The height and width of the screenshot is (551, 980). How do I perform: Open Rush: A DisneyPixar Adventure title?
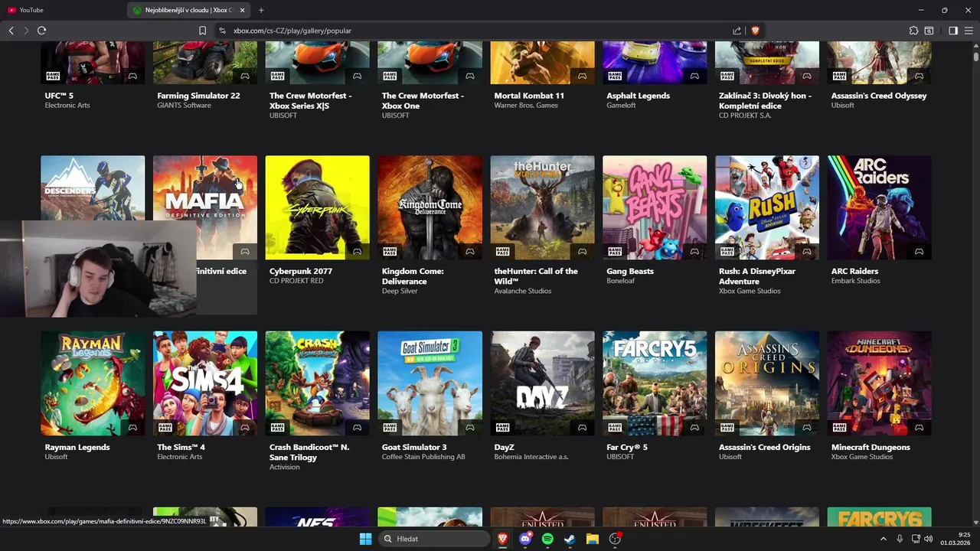(757, 276)
